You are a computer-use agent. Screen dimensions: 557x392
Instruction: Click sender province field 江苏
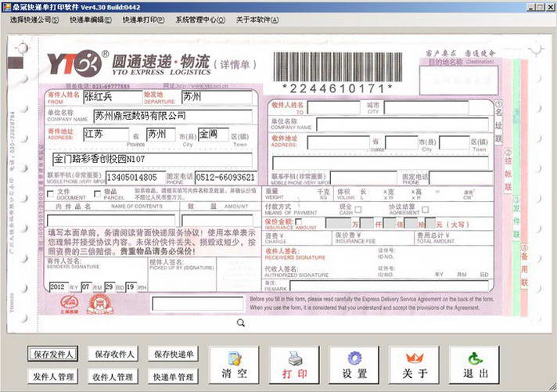click(x=106, y=135)
